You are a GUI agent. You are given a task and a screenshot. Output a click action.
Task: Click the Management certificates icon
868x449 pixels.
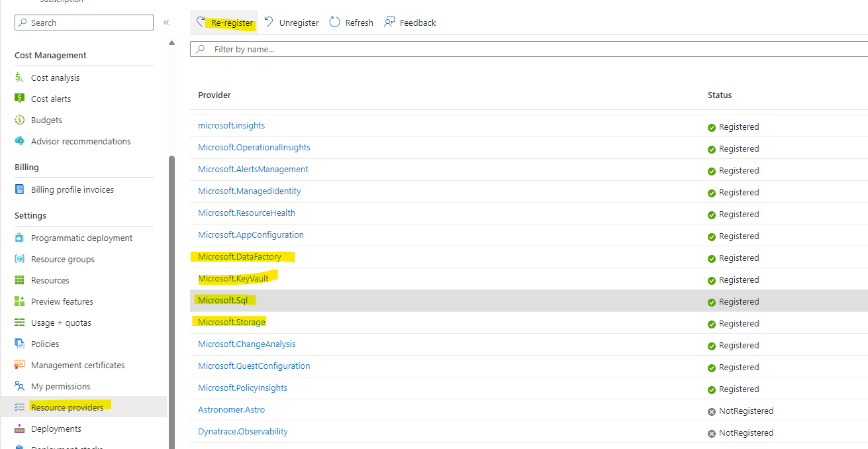[19, 365]
